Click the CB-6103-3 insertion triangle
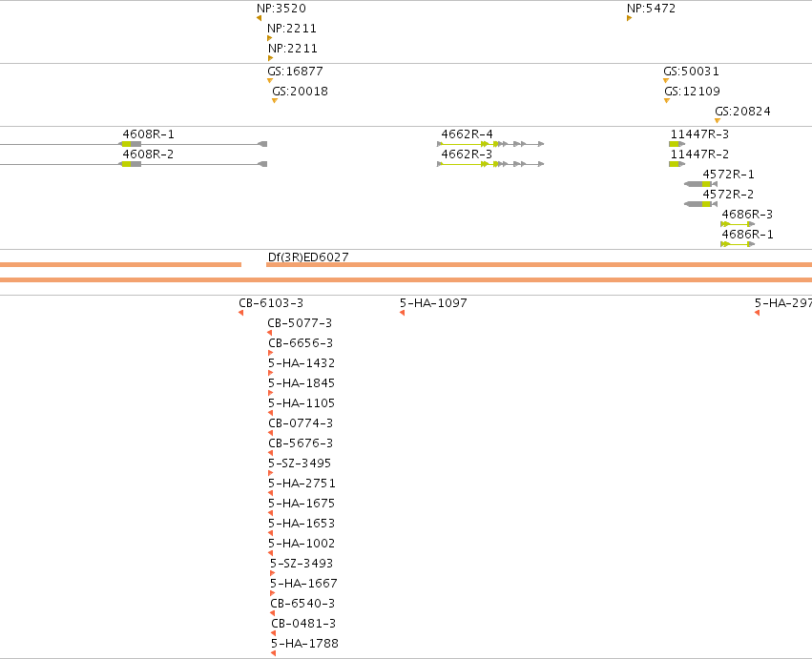Image resolution: width=812 pixels, height=659 pixels. pyautogui.click(x=240, y=313)
